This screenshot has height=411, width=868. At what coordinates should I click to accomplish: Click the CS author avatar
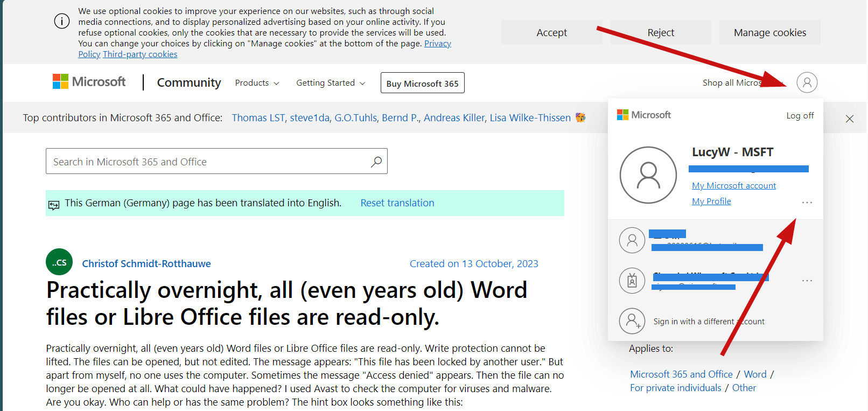pos(59,262)
